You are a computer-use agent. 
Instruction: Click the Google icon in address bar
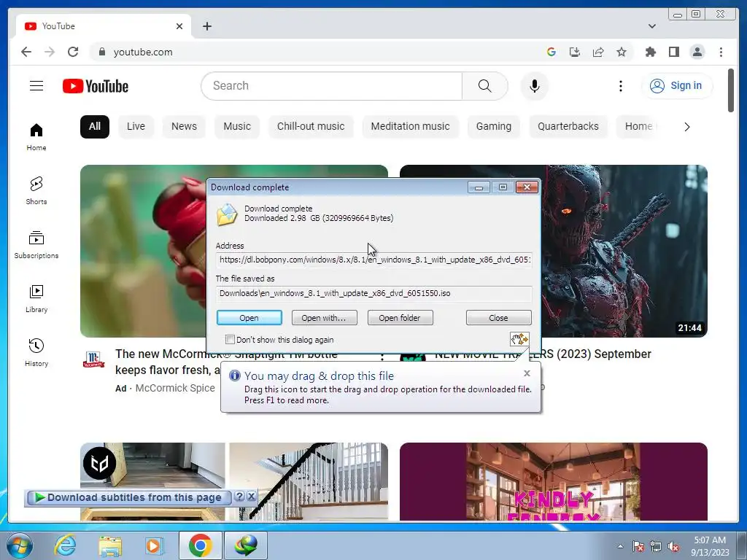551,52
